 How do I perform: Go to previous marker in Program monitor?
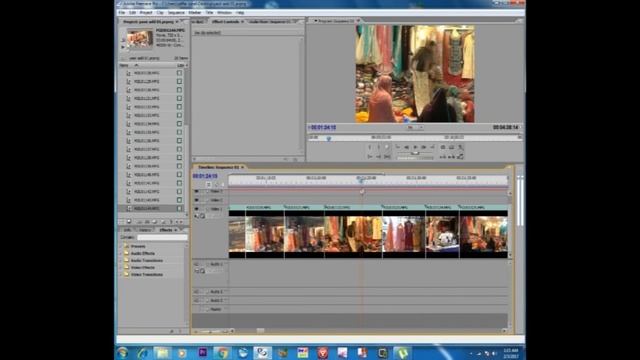click(398, 147)
